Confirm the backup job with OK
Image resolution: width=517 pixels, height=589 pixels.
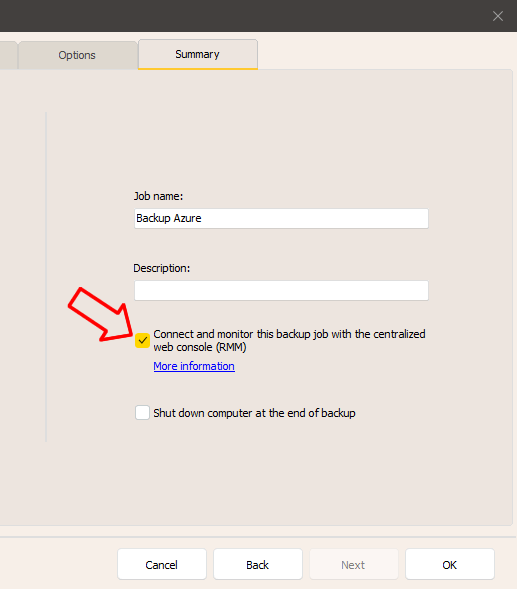click(x=450, y=564)
